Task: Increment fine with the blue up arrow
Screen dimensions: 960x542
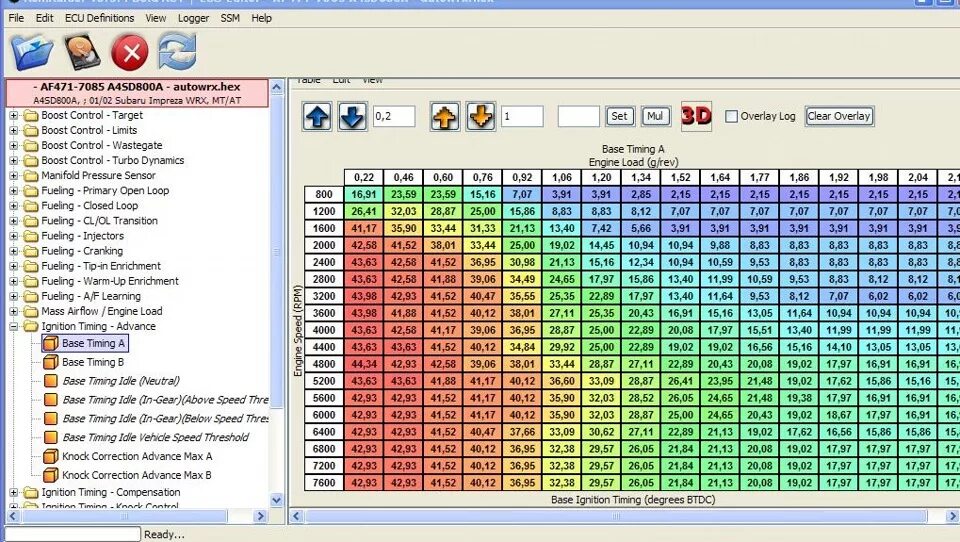Action: 317,116
